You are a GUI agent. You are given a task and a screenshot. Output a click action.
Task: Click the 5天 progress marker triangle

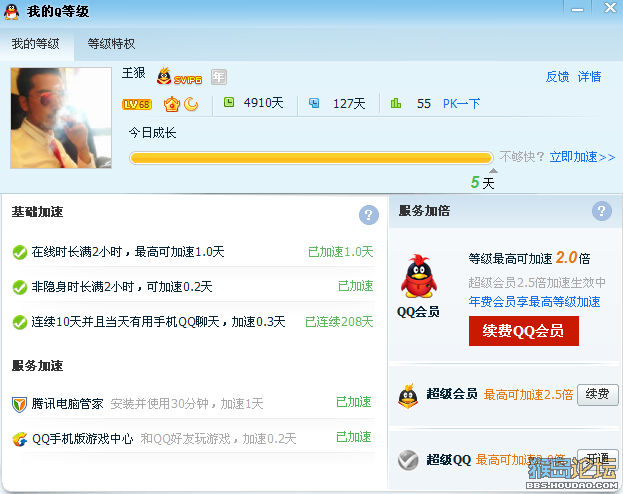493,170
